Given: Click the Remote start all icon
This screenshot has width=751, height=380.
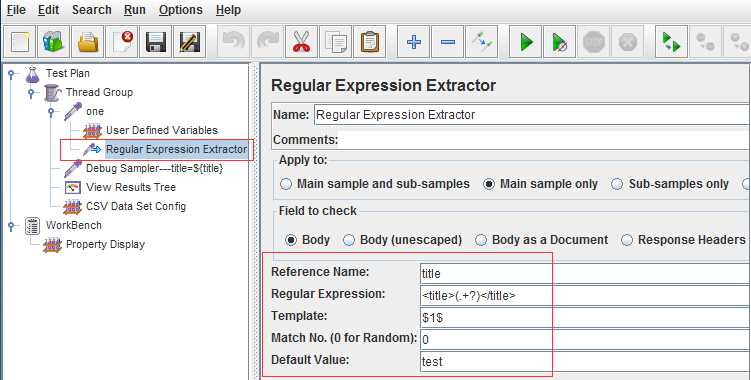Looking at the screenshot, I should pyautogui.click(x=671, y=42).
